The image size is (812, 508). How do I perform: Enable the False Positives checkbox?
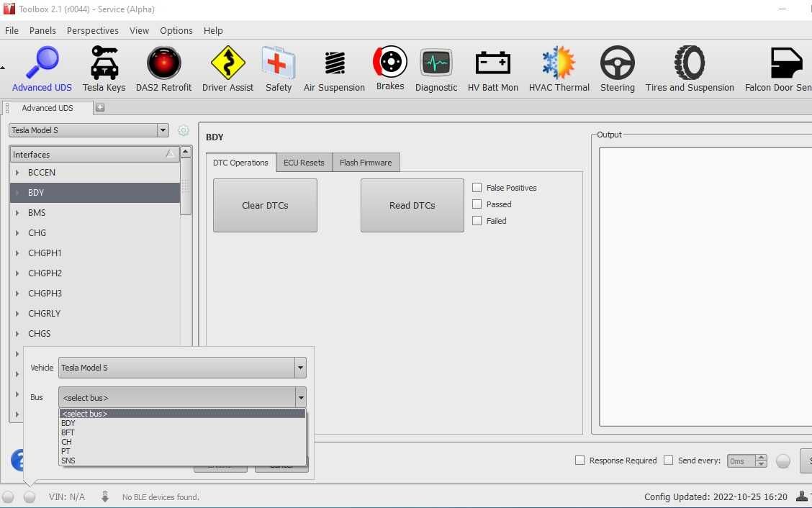(x=477, y=188)
